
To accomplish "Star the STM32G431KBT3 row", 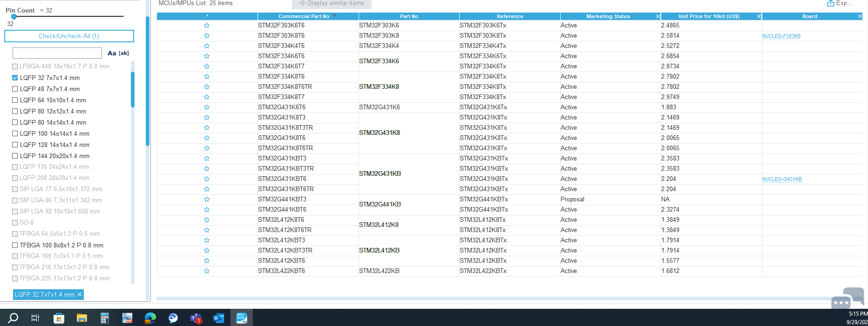I will 206,159.
